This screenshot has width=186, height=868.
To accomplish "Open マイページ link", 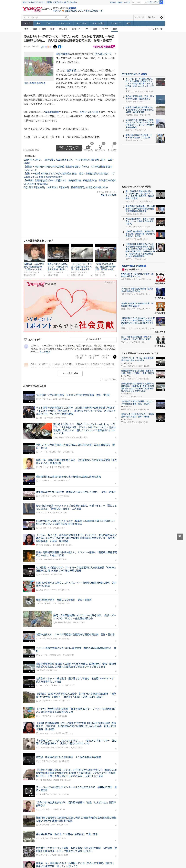I will pos(139,17).
